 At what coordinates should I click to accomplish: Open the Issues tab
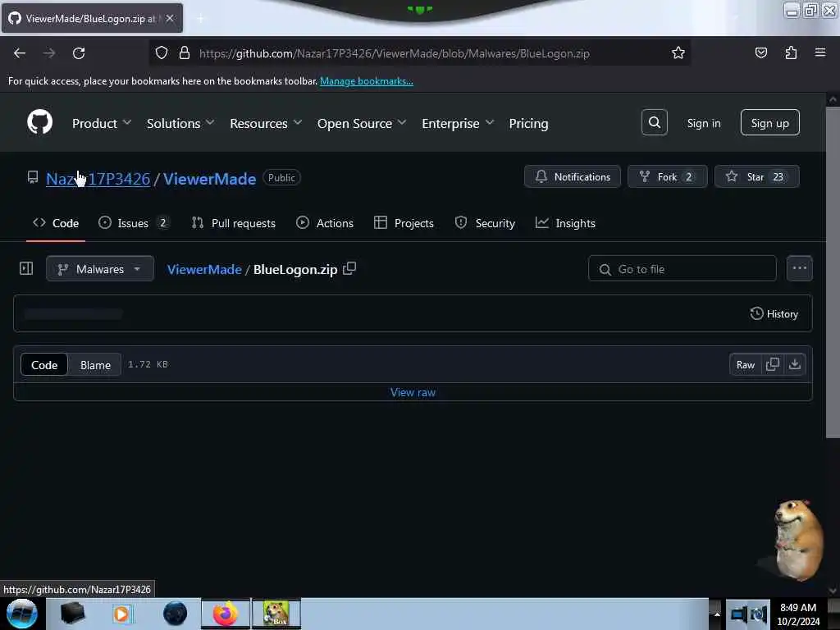point(134,223)
